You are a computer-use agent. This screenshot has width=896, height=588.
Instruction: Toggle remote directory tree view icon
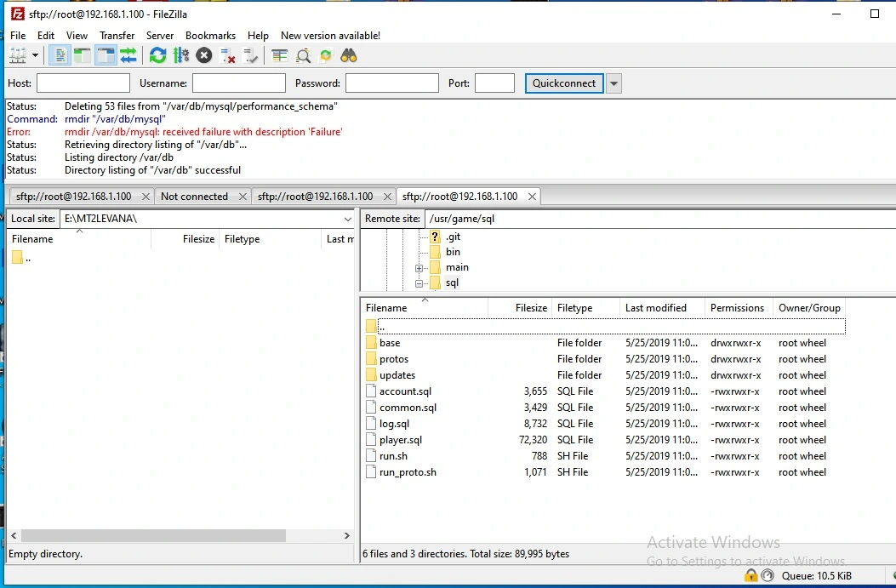(x=106, y=56)
